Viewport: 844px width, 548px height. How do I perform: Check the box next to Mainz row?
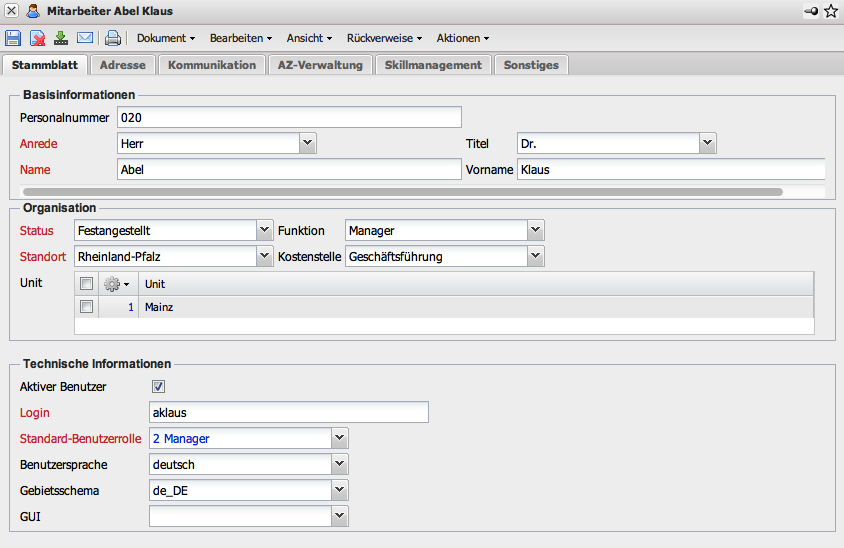86,307
